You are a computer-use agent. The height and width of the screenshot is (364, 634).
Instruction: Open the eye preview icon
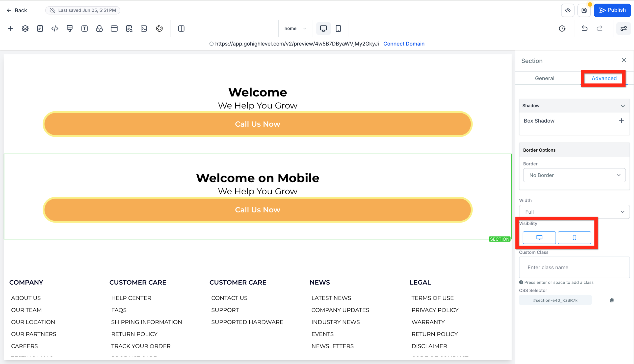[568, 10]
